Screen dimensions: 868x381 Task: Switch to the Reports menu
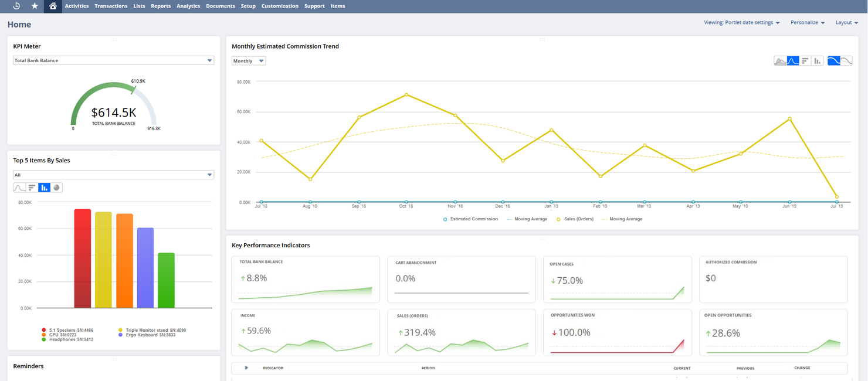click(x=160, y=6)
